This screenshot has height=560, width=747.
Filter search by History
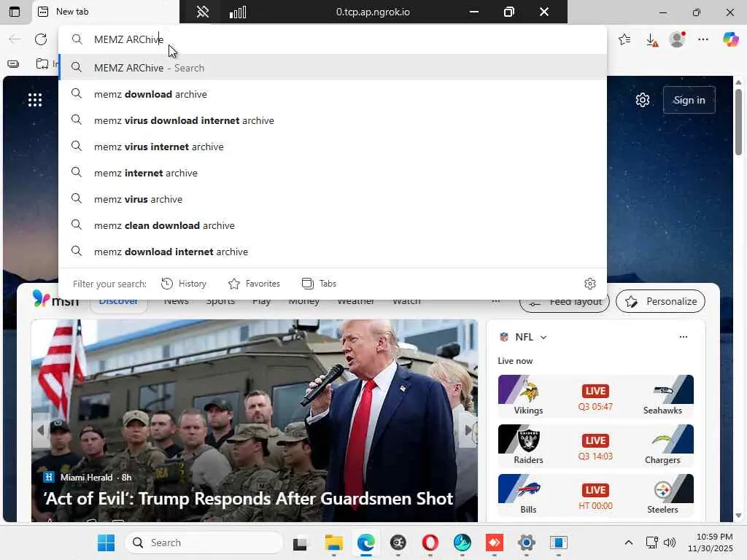coord(183,284)
